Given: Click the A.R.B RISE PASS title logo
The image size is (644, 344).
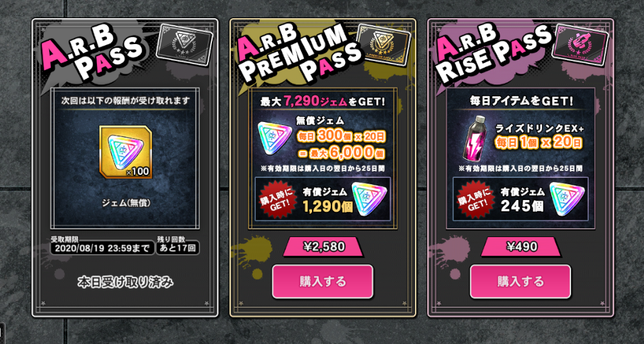Looking at the screenshot, I should click(493, 53).
